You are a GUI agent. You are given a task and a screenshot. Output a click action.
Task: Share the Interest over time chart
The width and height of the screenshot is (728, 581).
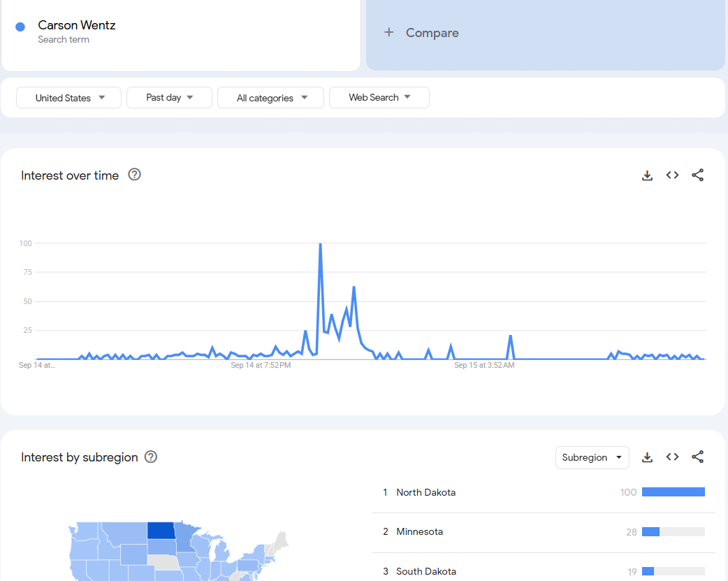click(697, 175)
